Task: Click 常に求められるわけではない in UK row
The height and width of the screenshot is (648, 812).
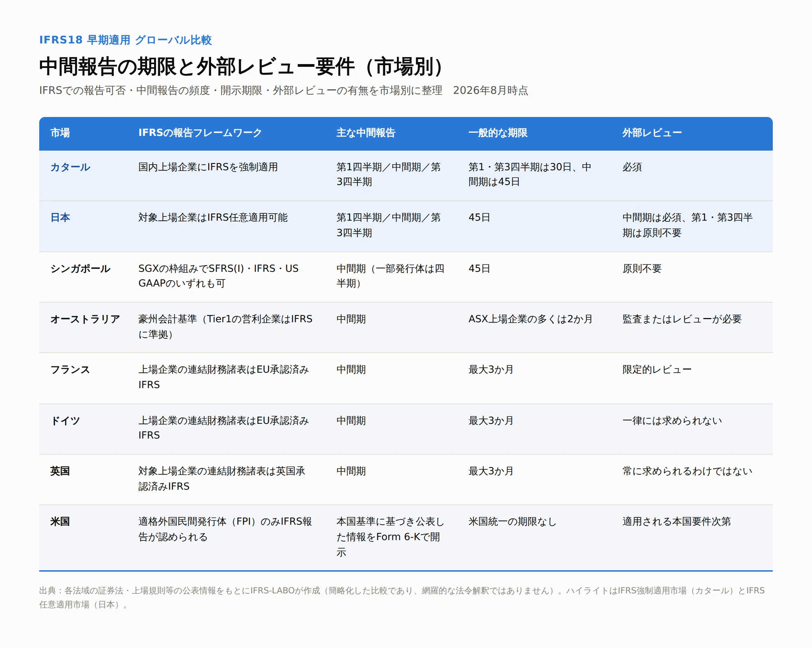Action: (x=687, y=471)
